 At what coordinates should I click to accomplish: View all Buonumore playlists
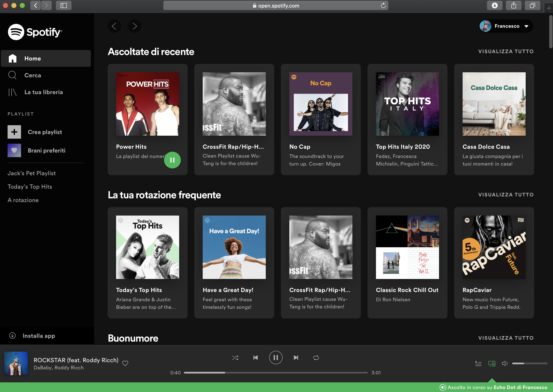pyautogui.click(x=506, y=338)
